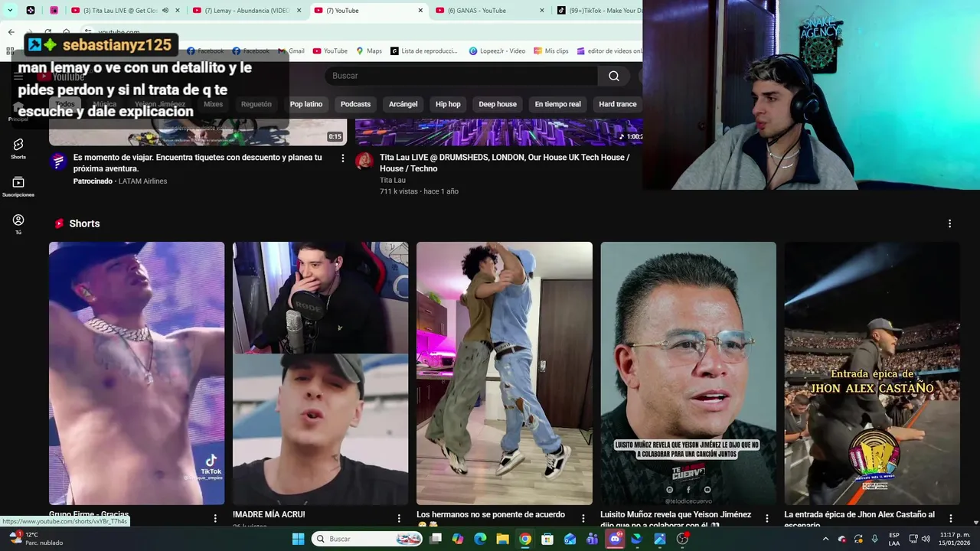The height and width of the screenshot is (551, 980).
Task: Open the Grupo Firme - Gracias short
Action: [136, 373]
